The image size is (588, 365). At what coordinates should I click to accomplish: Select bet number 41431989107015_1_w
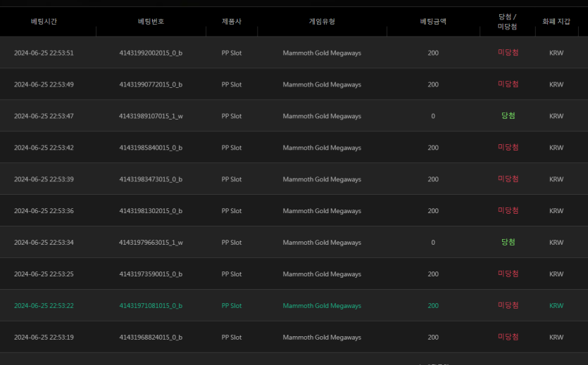pyautogui.click(x=151, y=116)
